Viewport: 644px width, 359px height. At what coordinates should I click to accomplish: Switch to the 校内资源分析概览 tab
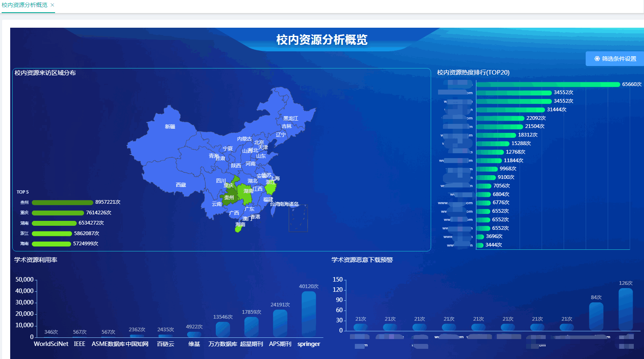pyautogui.click(x=24, y=5)
